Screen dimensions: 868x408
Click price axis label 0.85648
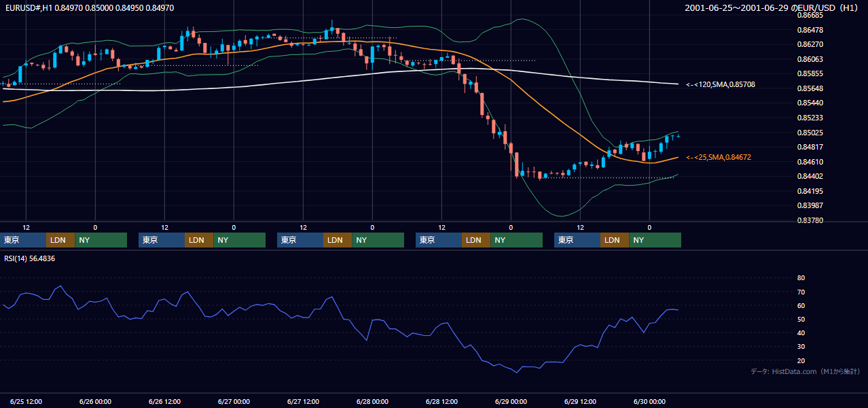tap(810, 88)
